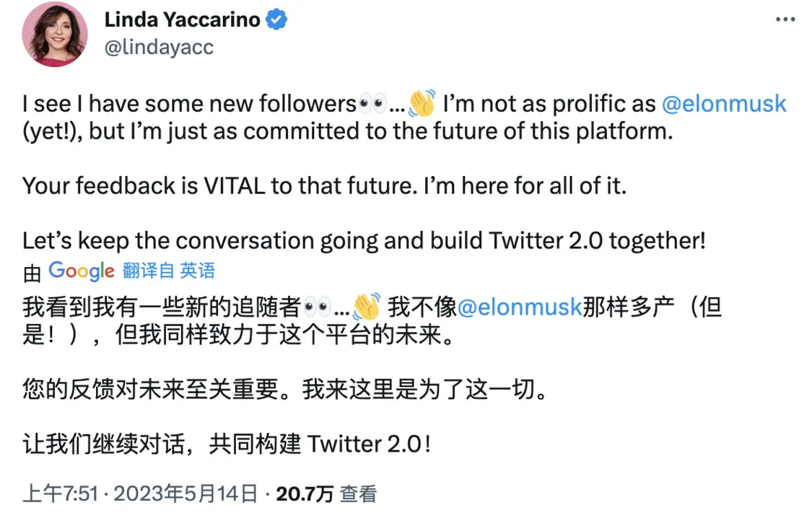Click the Linda Yaccarino display name
812x526 pixels.
coord(182,20)
